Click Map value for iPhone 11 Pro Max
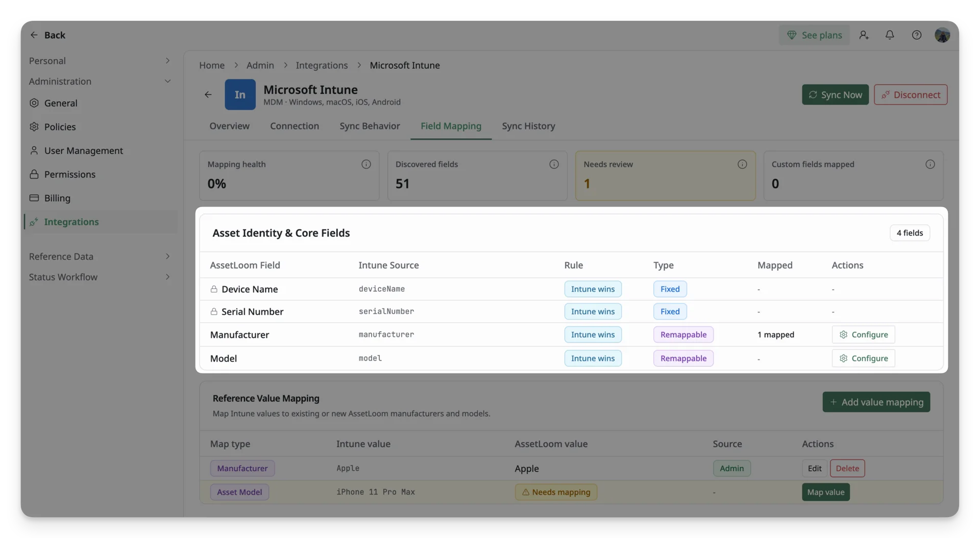The height and width of the screenshot is (538, 980). click(x=825, y=493)
